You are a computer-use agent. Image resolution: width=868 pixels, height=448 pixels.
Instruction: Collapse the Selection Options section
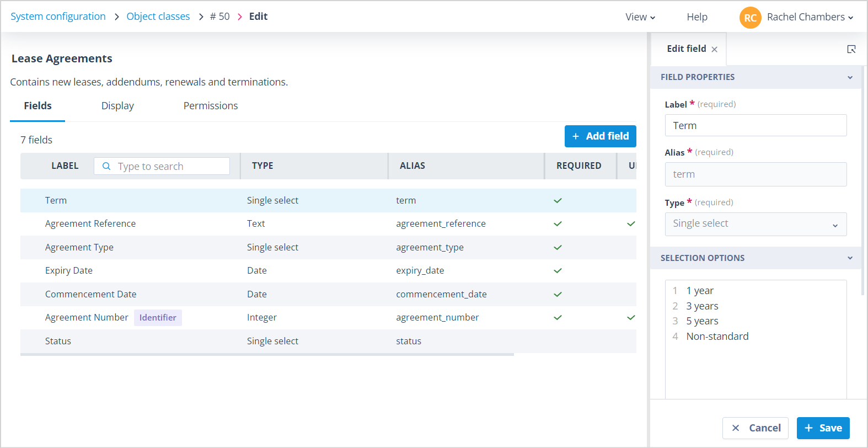[850, 258]
